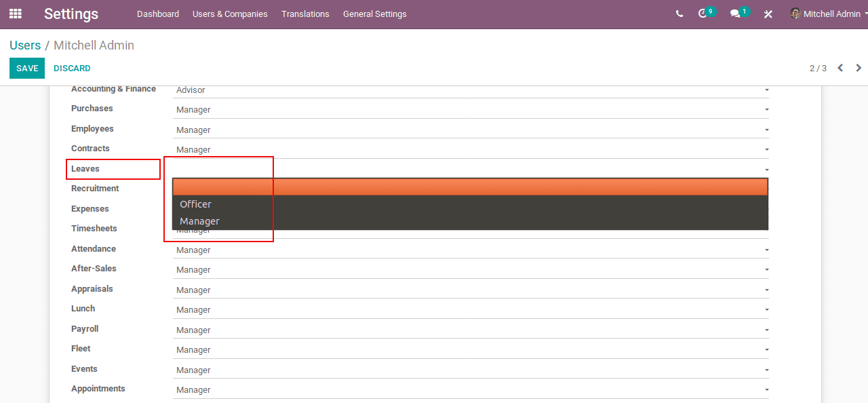868x403 pixels.
Task: Click the Employees field label
Action: [x=92, y=129]
